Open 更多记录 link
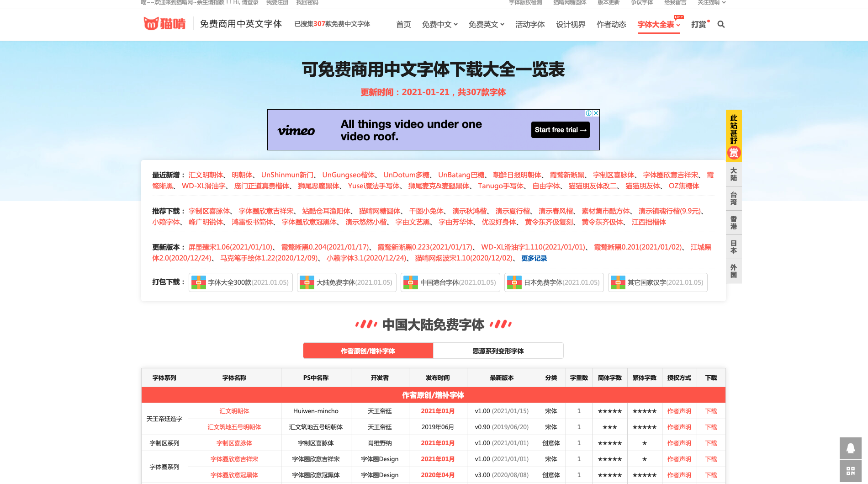The width and height of the screenshot is (868, 484). (x=534, y=258)
